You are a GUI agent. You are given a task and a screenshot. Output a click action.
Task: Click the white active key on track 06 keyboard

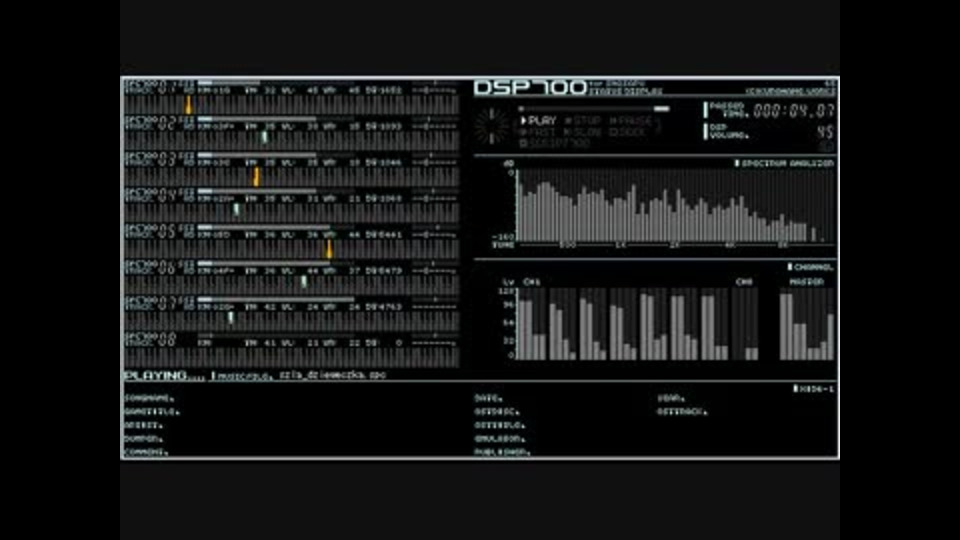[x=304, y=282]
